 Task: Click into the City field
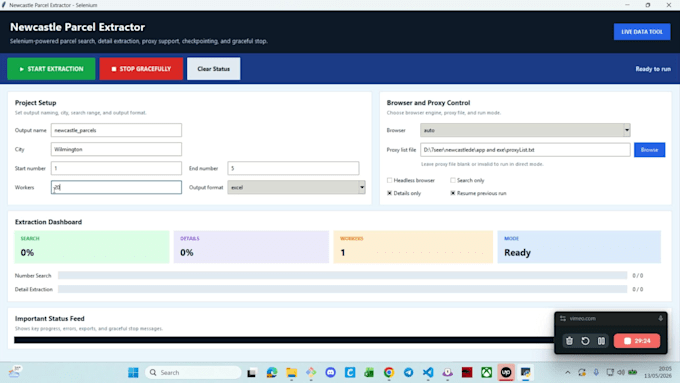pos(116,149)
